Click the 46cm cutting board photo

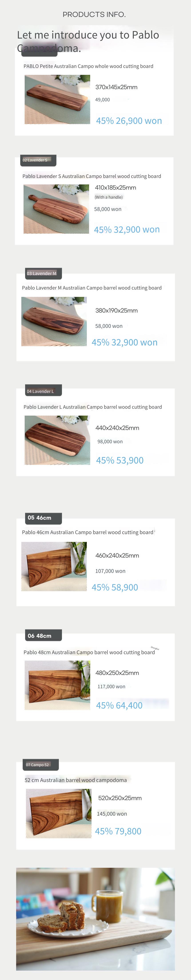coord(54,566)
